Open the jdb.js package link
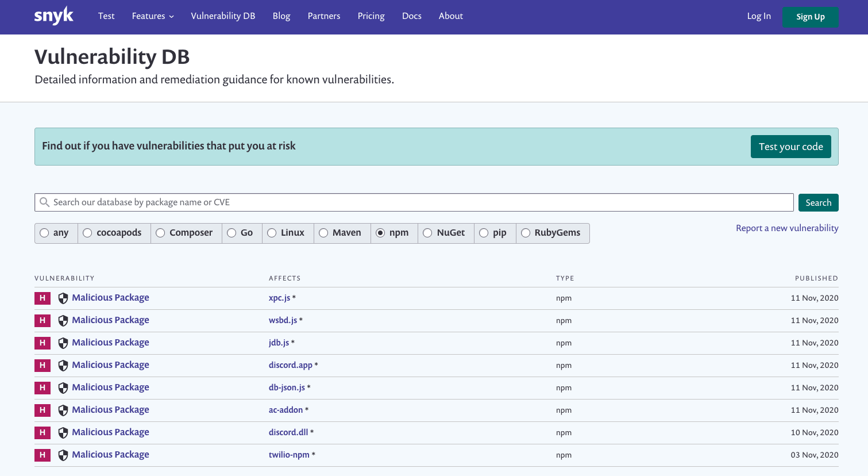Viewport: 868px width, 476px height. pos(279,343)
